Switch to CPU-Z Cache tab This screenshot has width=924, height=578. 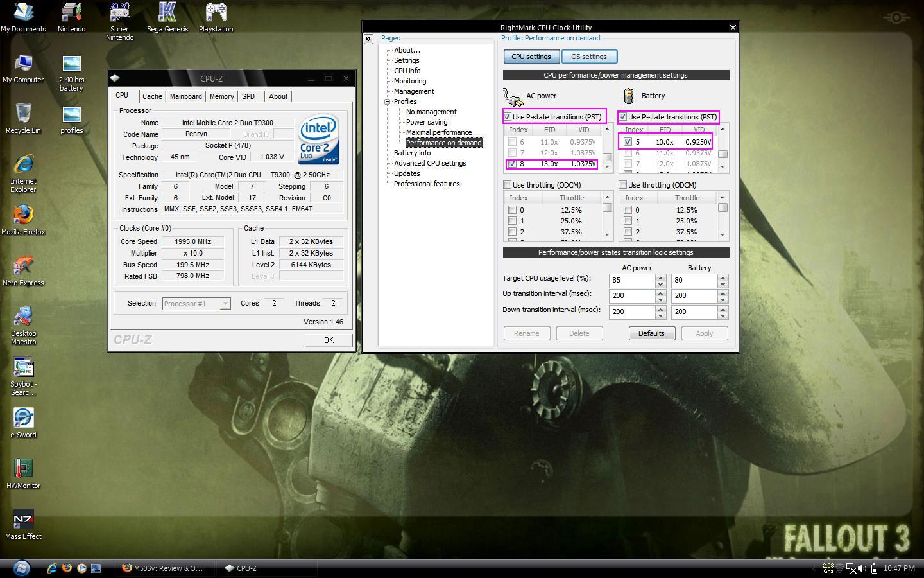(x=152, y=96)
